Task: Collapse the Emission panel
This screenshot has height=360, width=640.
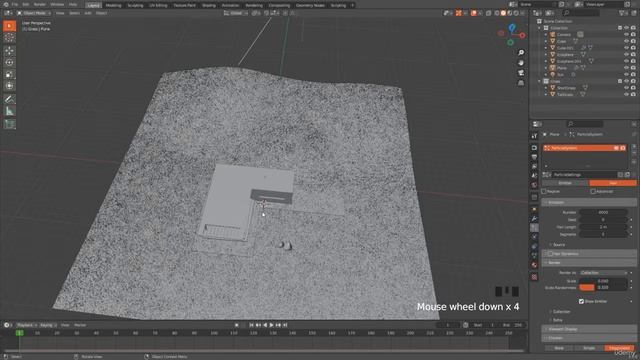Action: (x=589, y=202)
